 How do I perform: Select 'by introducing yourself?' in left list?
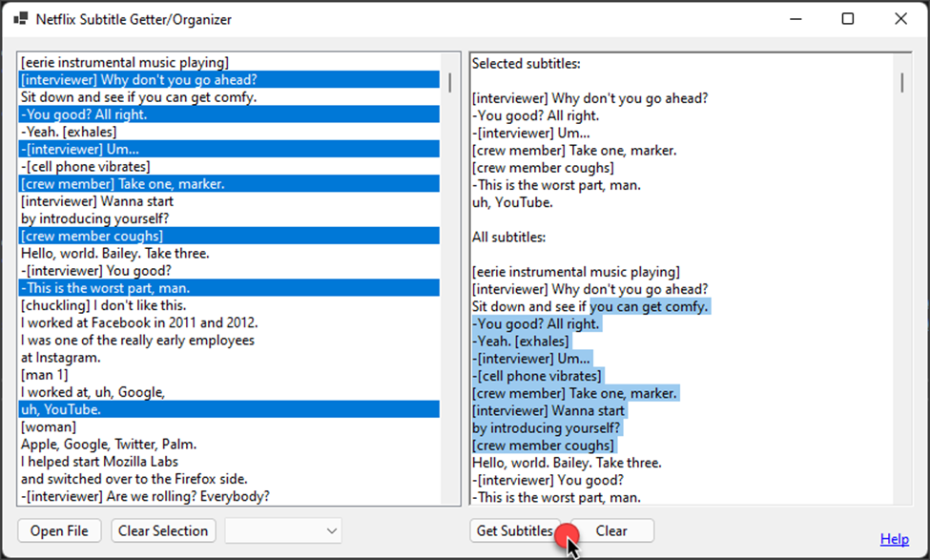tap(229, 218)
